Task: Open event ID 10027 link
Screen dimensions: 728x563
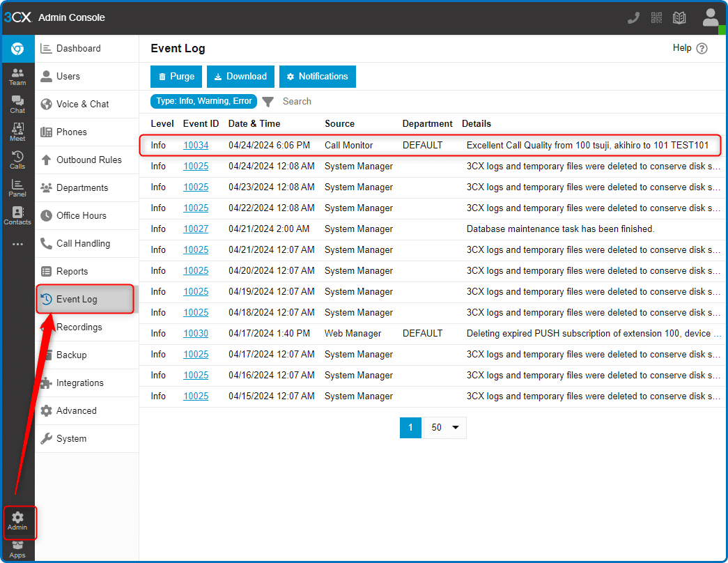Action: click(196, 229)
